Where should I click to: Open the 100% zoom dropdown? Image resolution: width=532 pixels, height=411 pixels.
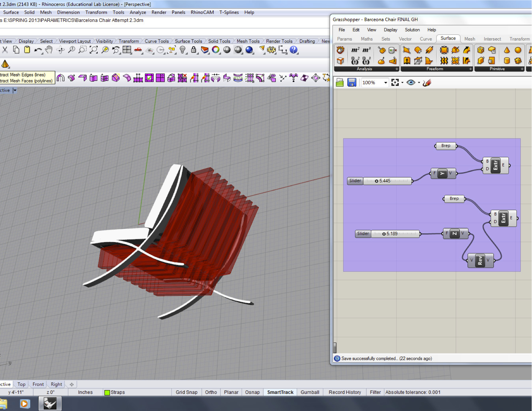[x=385, y=83]
